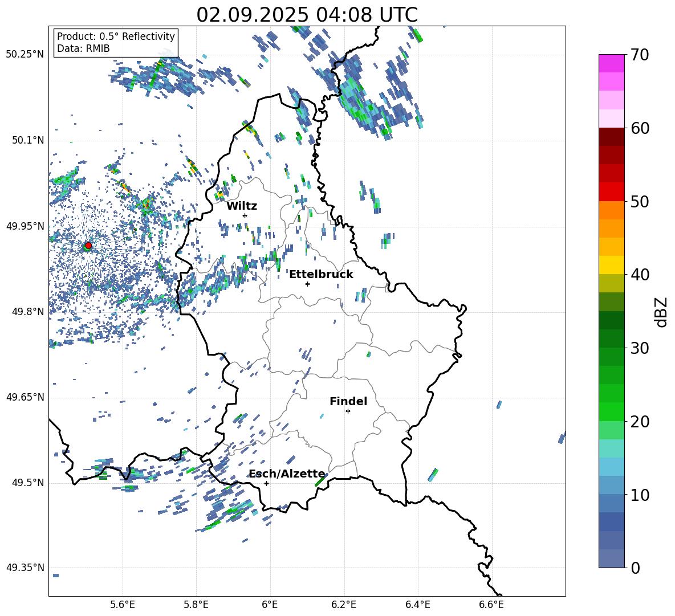Click the Findel city label
This screenshot has height=616, width=675.
[348, 401]
